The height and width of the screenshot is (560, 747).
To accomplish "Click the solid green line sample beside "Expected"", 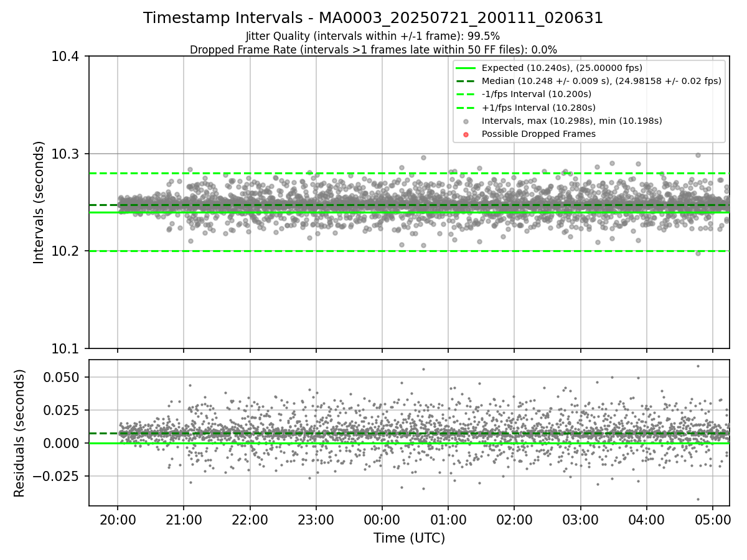I will coord(466,68).
